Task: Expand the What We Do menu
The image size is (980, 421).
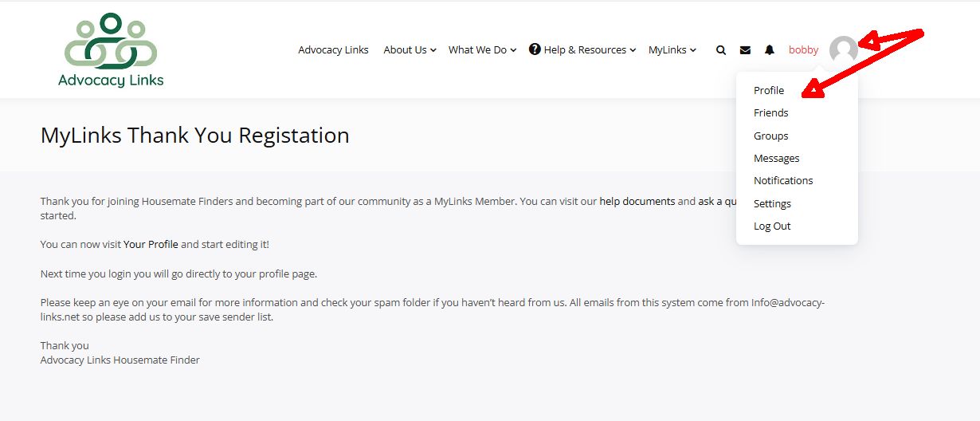Action: (482, 50)
